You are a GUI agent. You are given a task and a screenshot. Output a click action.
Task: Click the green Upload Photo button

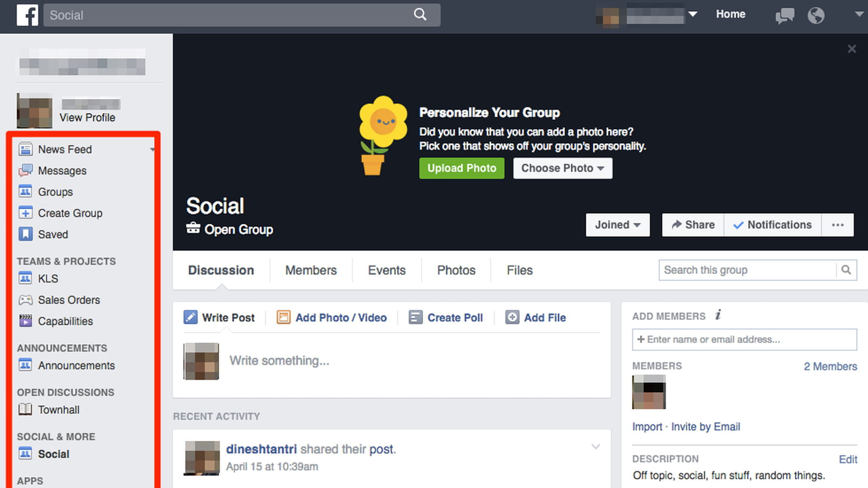point(462,168)
